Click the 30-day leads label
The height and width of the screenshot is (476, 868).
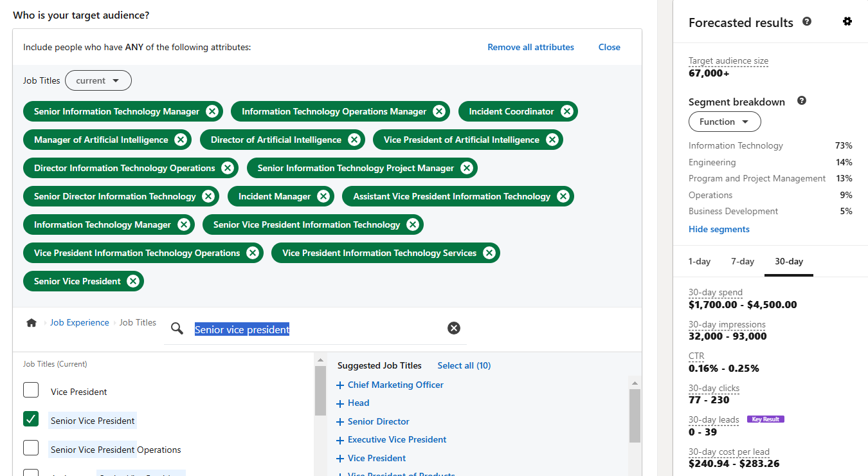coord(714,420)
